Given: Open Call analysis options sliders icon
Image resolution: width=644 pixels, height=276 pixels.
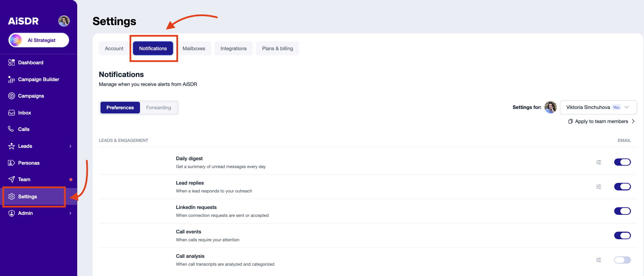Looking at the screenshot, I should click(x=599, y=260).
